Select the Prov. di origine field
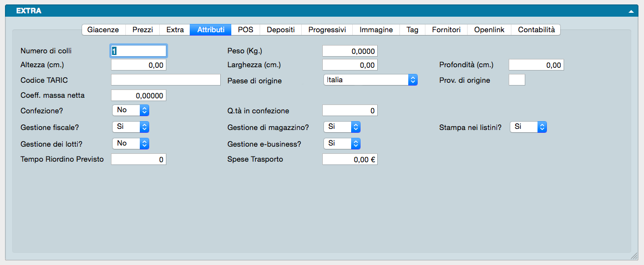Screen dimensions: 644x265 point(516,80)
